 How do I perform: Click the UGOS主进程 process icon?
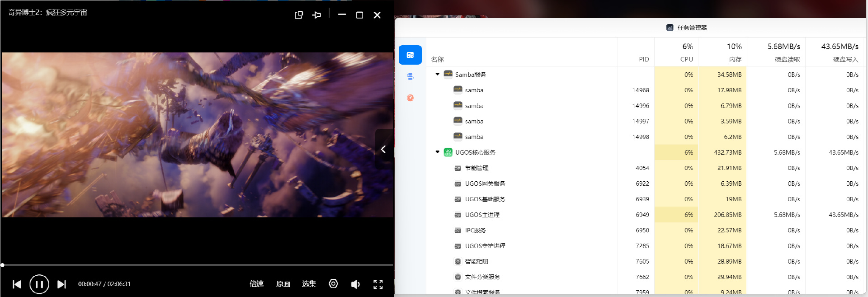(458, 215)
